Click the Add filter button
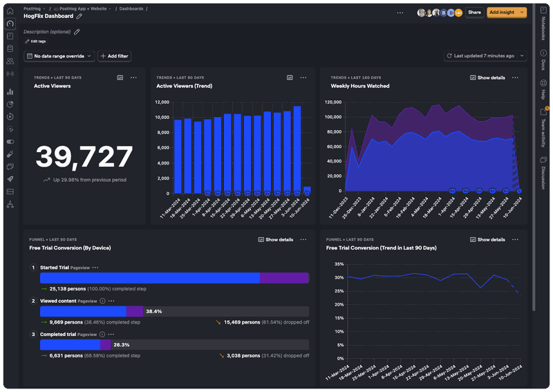The height and width of the screenshot is (392, 553). click(x=114, y=56)
